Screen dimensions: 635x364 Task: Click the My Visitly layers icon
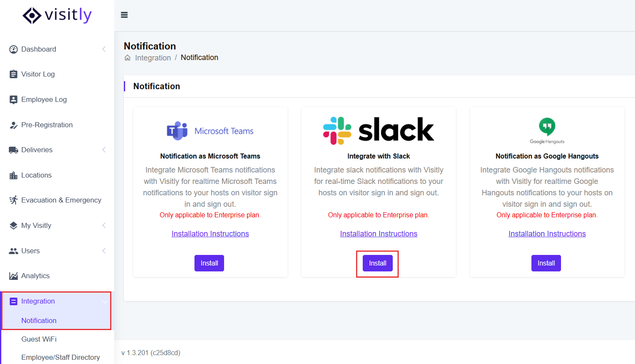14,226
